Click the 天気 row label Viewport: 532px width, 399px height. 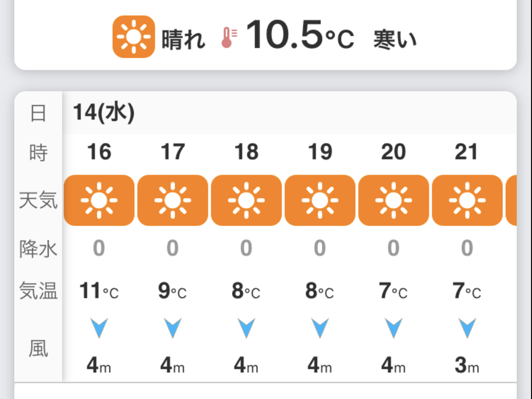(x=38, y=200)
